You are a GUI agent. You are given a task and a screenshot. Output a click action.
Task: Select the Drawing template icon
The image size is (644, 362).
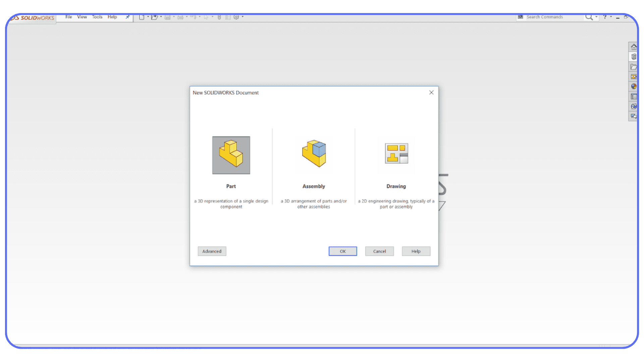pos(396,154)
